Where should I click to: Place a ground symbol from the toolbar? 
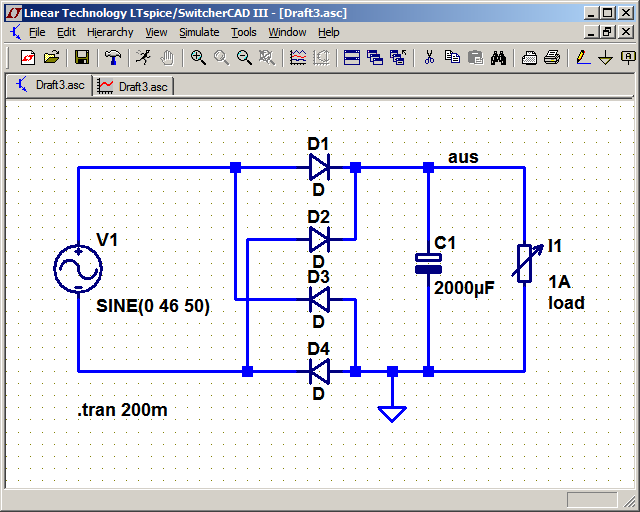(605, 58)
